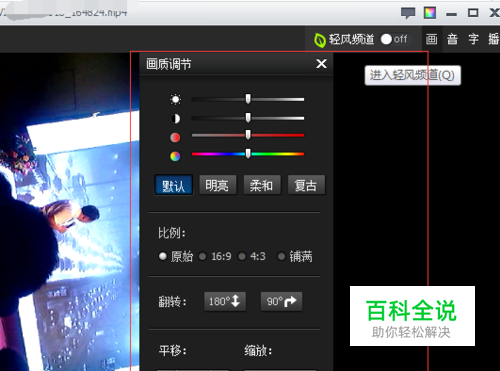Click the 翻转: label
500x371 pixels.
172,302
